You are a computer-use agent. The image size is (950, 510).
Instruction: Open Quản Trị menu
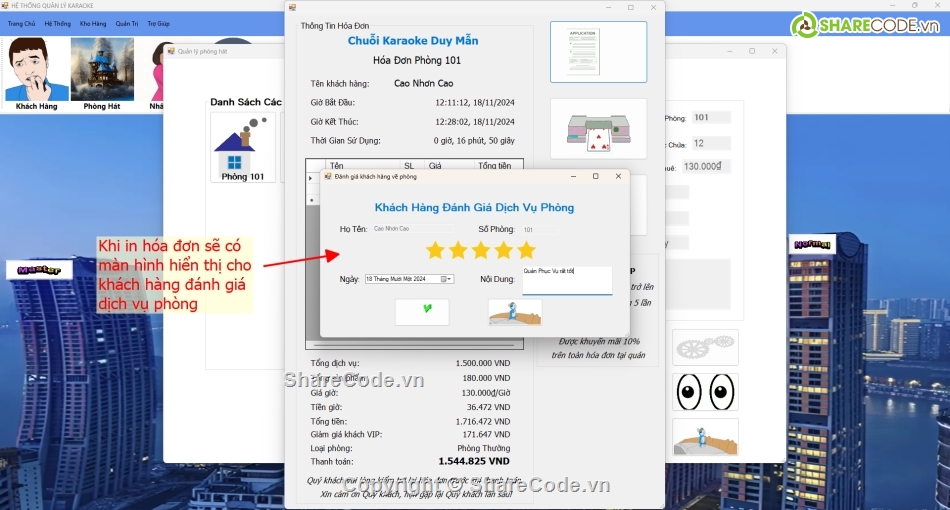tap(127, 24)
